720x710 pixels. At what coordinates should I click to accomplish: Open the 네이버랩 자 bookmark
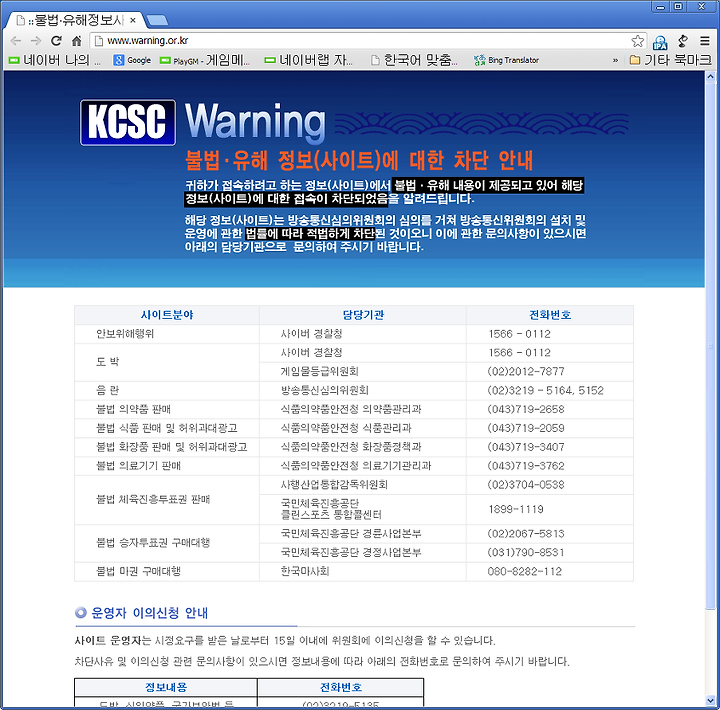point(309,60)
